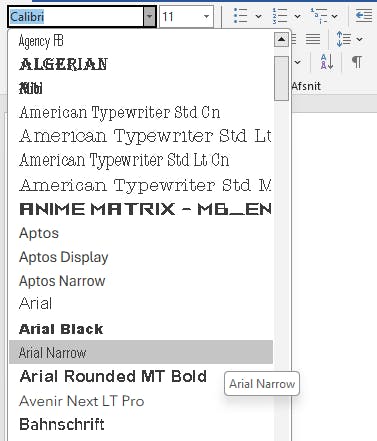Open the font name dropdown arrow
Screen dimensions: 377x441
pos(150,16)
